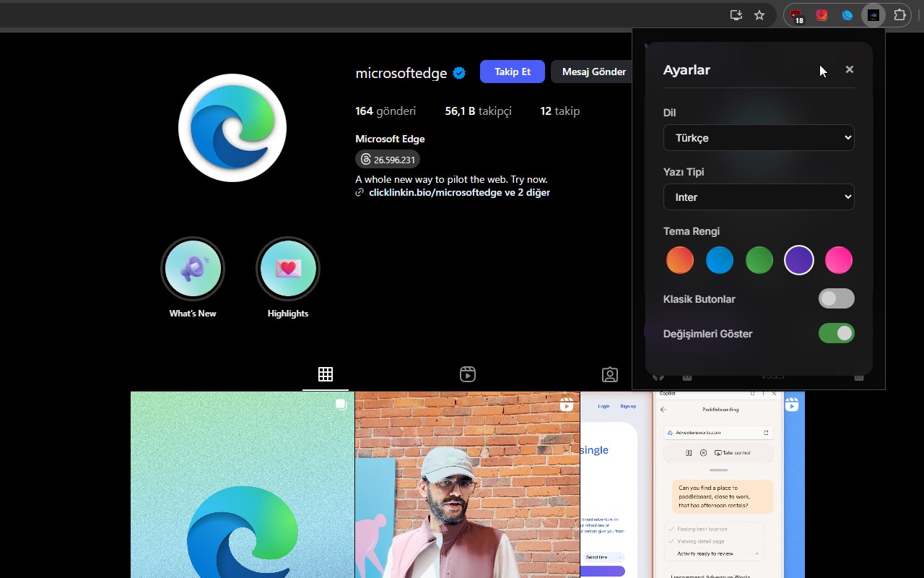This screenshot has height=578, width=924.
Task: Click the Microsoft Edge display name
Action: [390, 139]
